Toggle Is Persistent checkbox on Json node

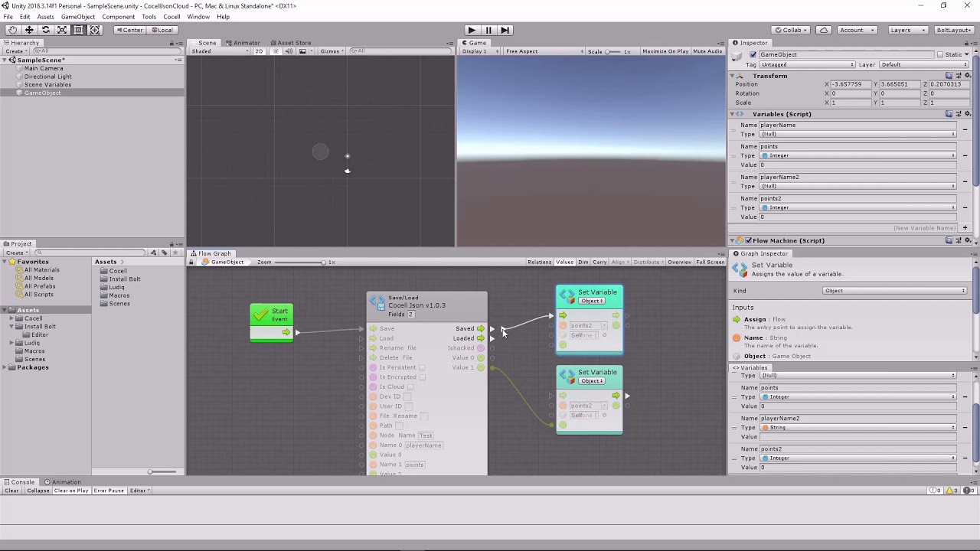[422, 367]
